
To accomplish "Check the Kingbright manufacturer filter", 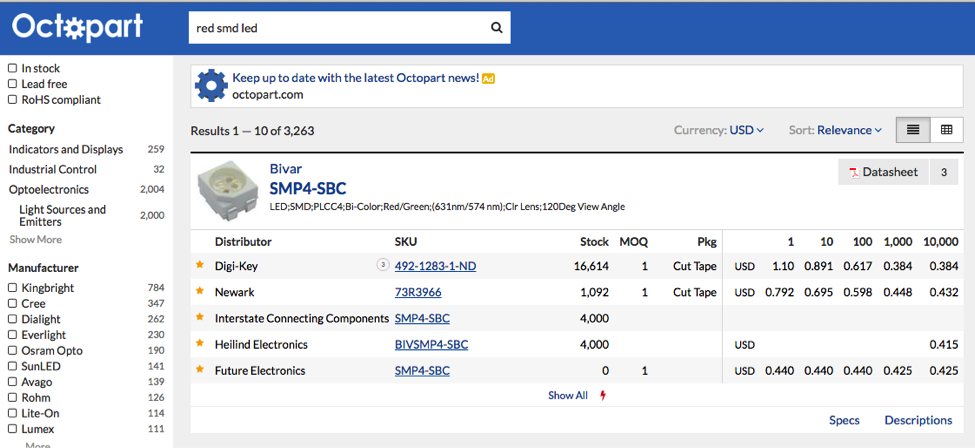I will click(12, 287).
